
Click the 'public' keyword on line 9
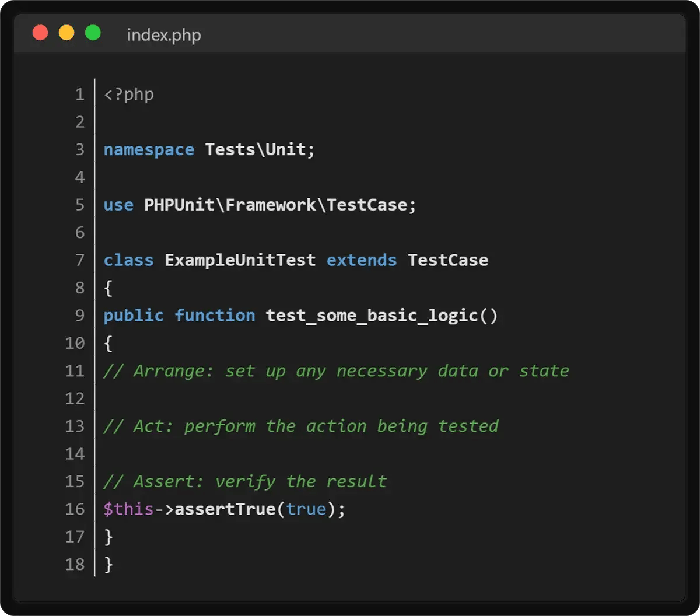pyautogui.click(x=134, y=316)
